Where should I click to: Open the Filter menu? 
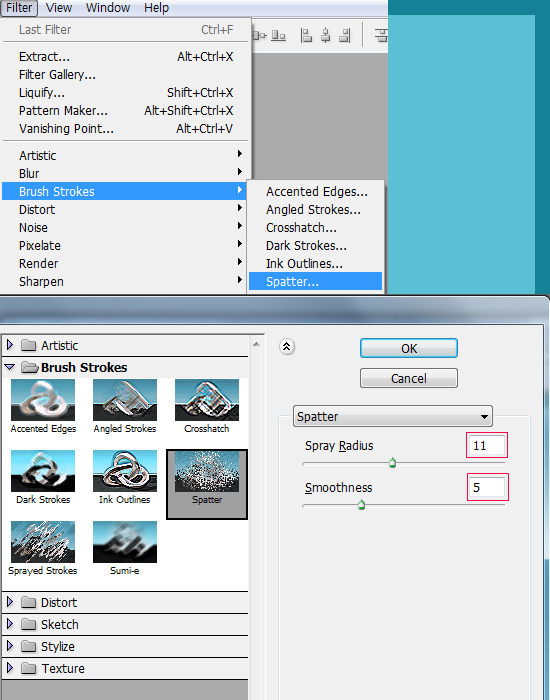tap(19, 8)
